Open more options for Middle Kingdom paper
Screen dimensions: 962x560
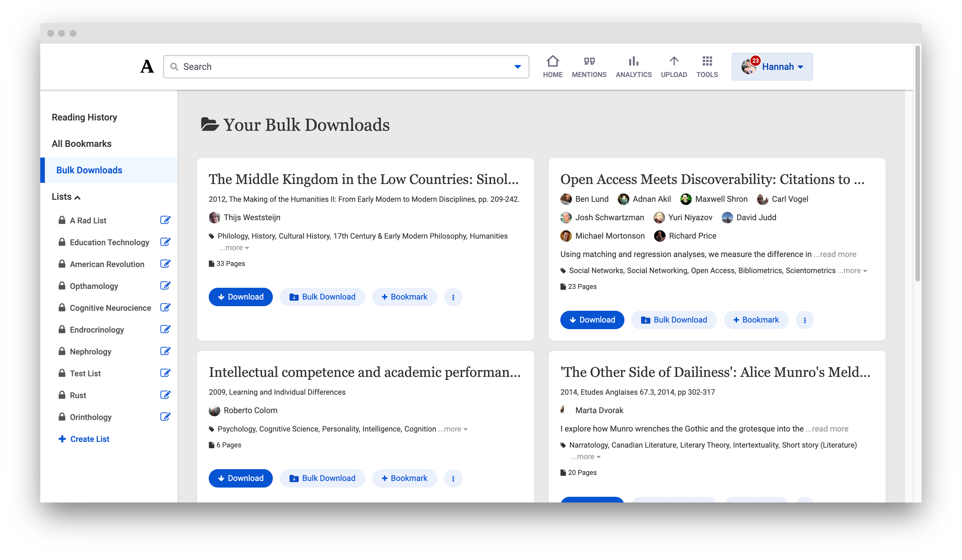(x=453, y=297)
